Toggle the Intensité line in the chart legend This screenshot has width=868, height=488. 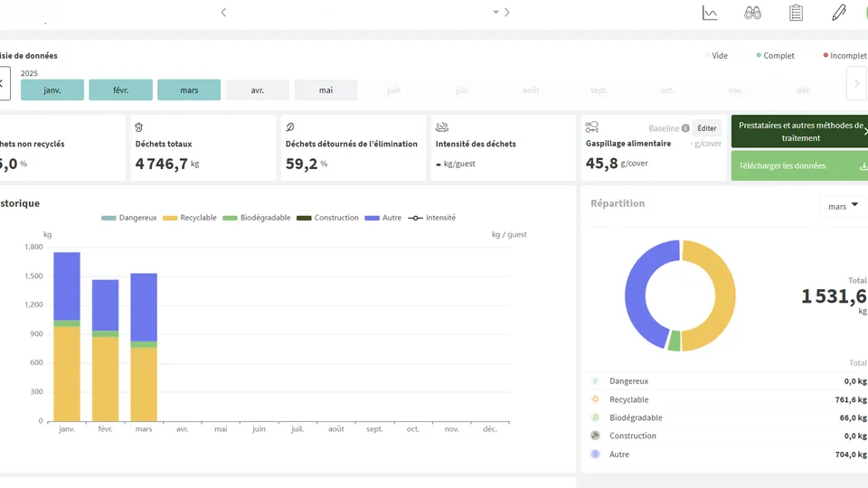432,218
